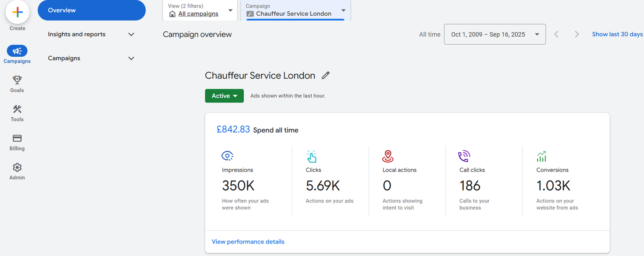Click Show last 30 days link
Image resolution: width=644 pixels, height=256 pixels.
point(617,34)
